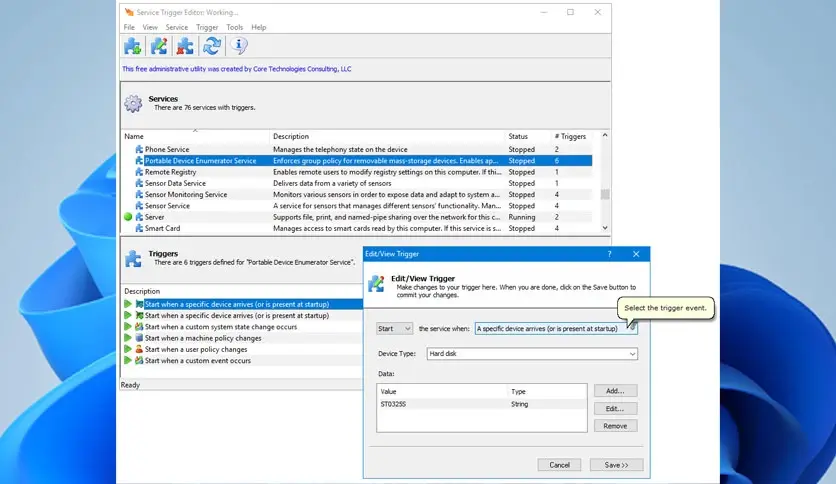Image resolution: width=836 pixels, height=484 pixels.
Task: Open the trigger event combo box
Action: pos(556,329)
